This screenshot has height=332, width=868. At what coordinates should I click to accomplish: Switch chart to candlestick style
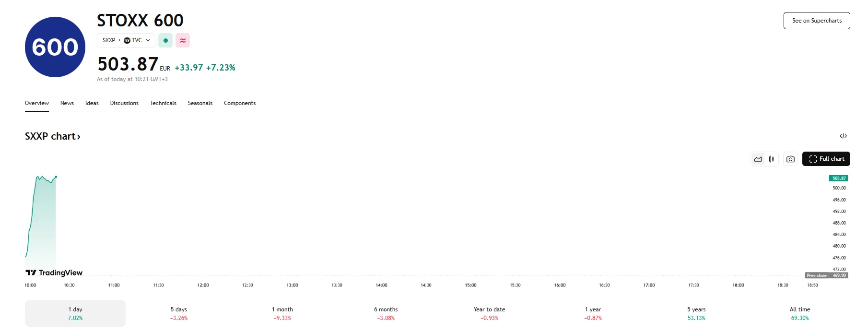click(771, 159)
